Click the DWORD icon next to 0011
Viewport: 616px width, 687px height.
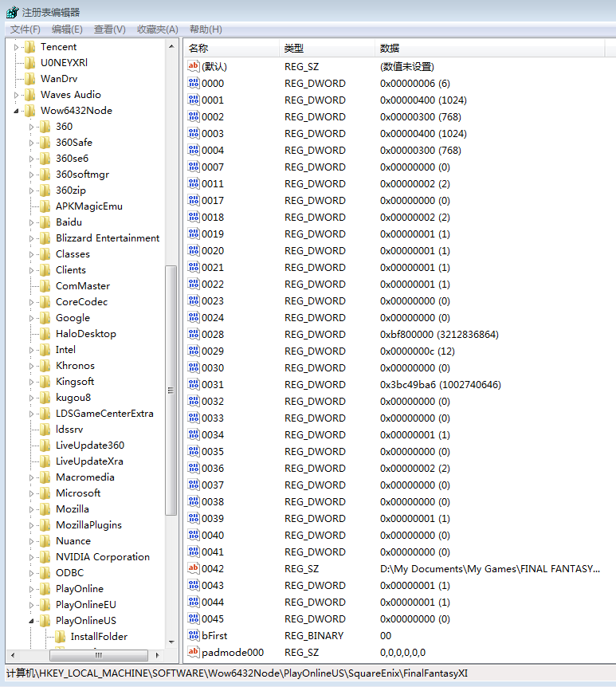pos(193,183)
